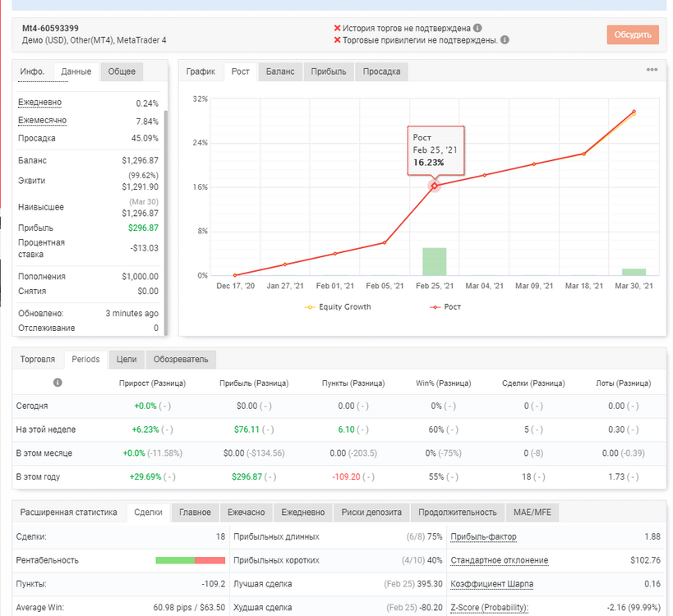Click the Стандартное отклонение link

499,560
